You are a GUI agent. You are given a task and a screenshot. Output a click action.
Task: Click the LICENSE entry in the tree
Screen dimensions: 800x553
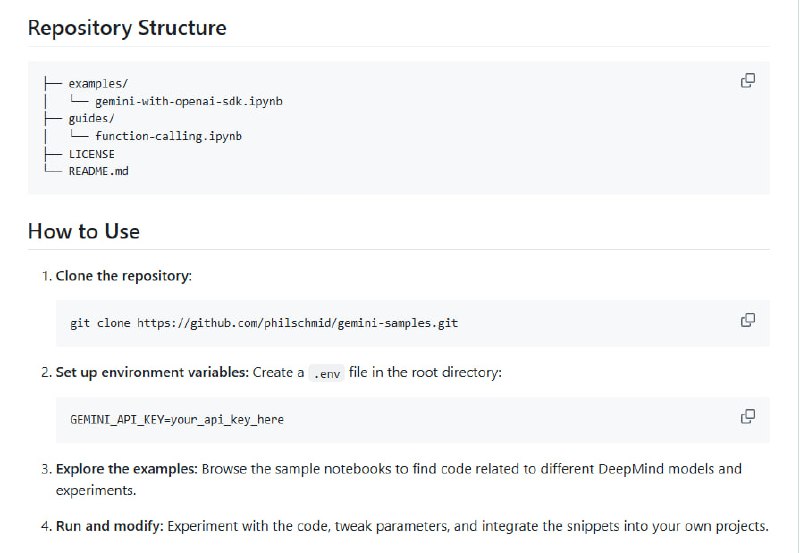pos(91,154)
